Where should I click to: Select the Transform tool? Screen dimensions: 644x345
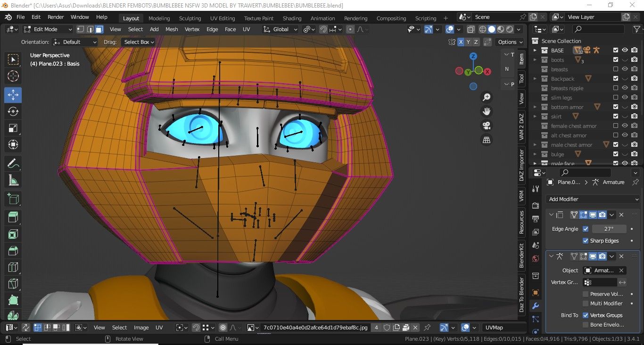point(13,145)
